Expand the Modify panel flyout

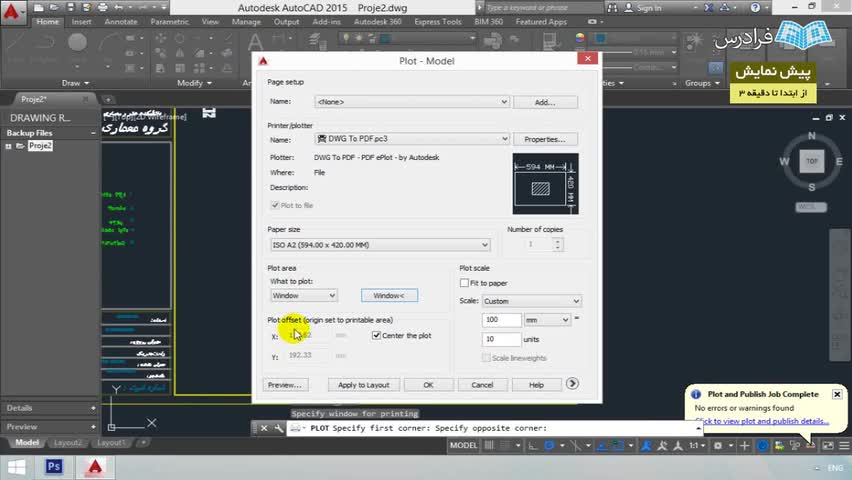pyautogui.click(x=194, y=83)
